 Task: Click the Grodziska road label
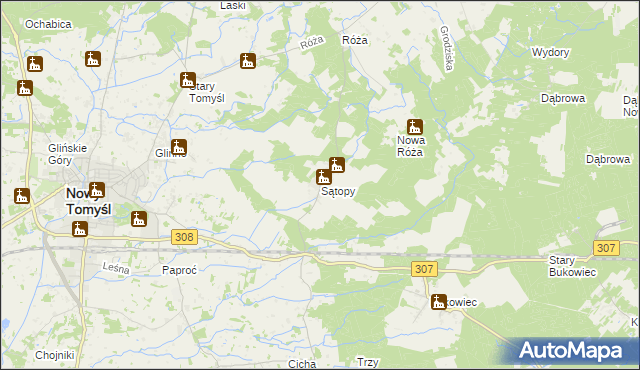447,48
